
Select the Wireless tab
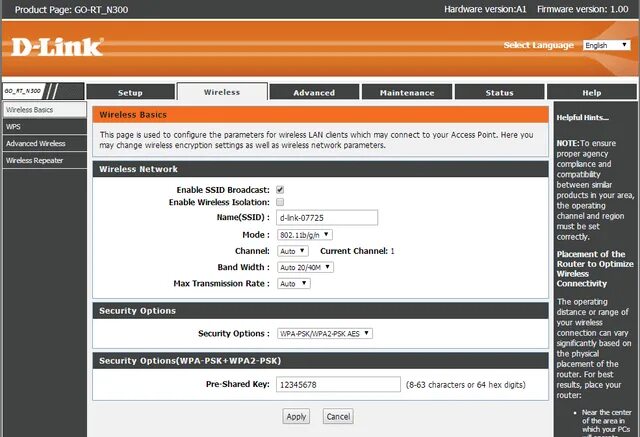tap(222, 92)
